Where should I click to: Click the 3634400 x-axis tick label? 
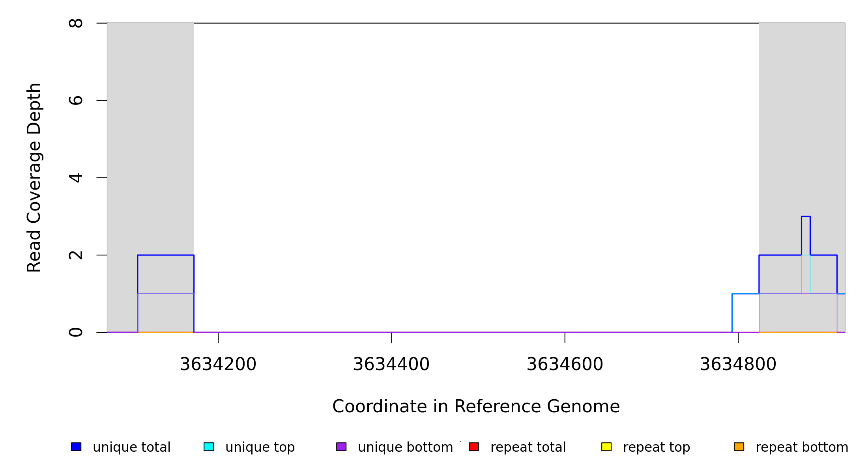pos(391,364)
